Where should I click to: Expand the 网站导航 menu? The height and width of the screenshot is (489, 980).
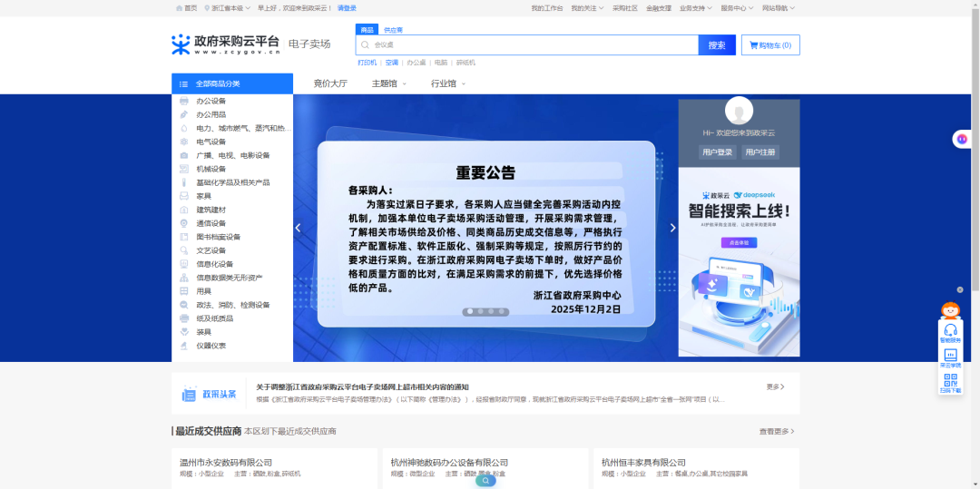(779, 8)
